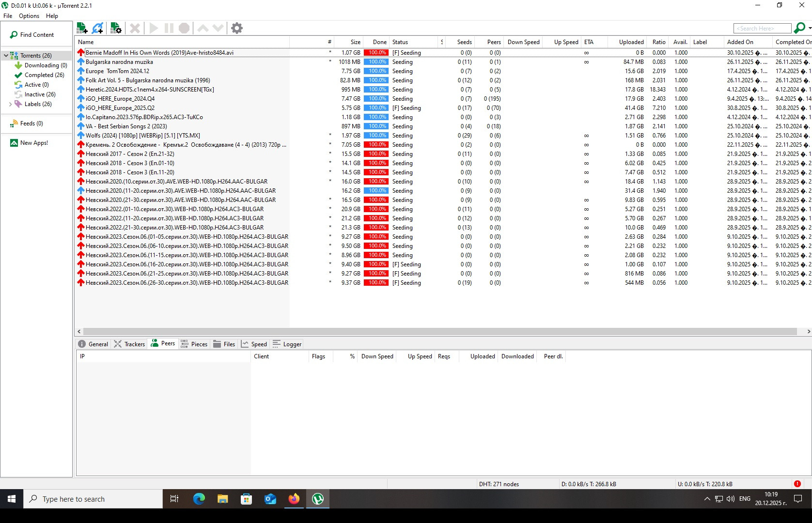Sort torrents by the Ratio column header
The width and height of the screenshot is (812, 523).
(x=657, y=42)
